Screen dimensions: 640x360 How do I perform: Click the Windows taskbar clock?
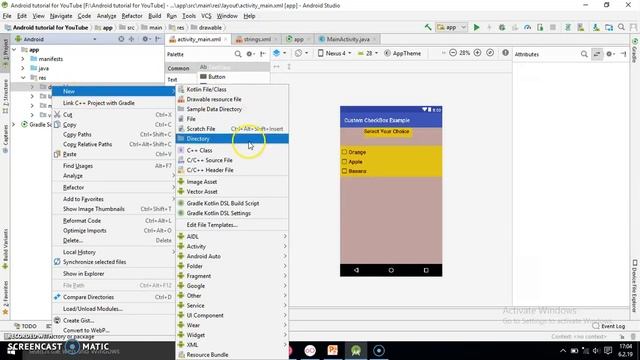(626, 351)
